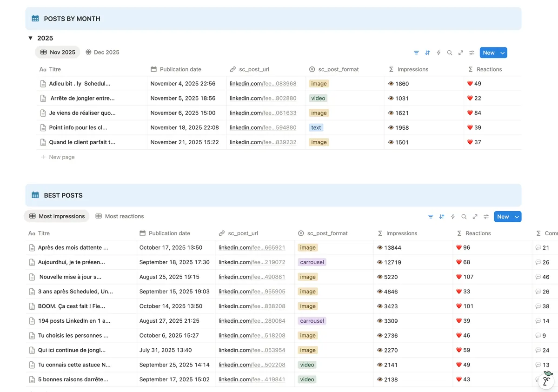
Task: Open view settings icon in Best Posts toolbar
Action: (486, 217)
